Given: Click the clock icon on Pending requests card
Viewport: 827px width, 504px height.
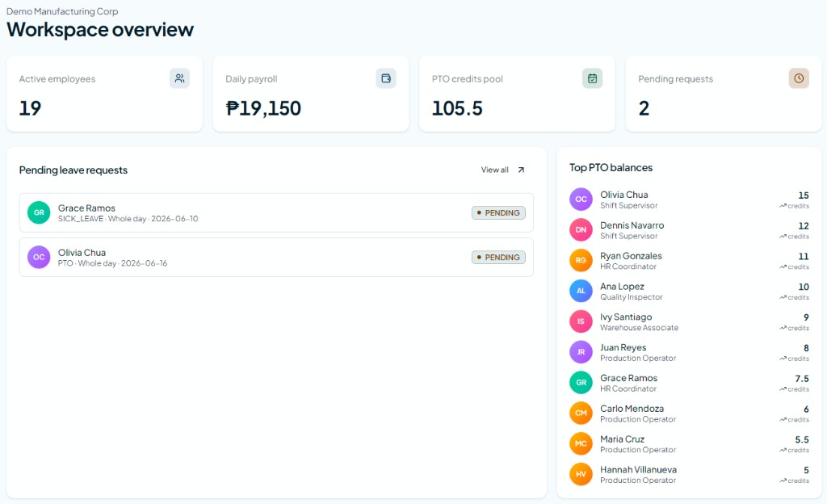Looking at the screenshot, I should coord(799,78).
